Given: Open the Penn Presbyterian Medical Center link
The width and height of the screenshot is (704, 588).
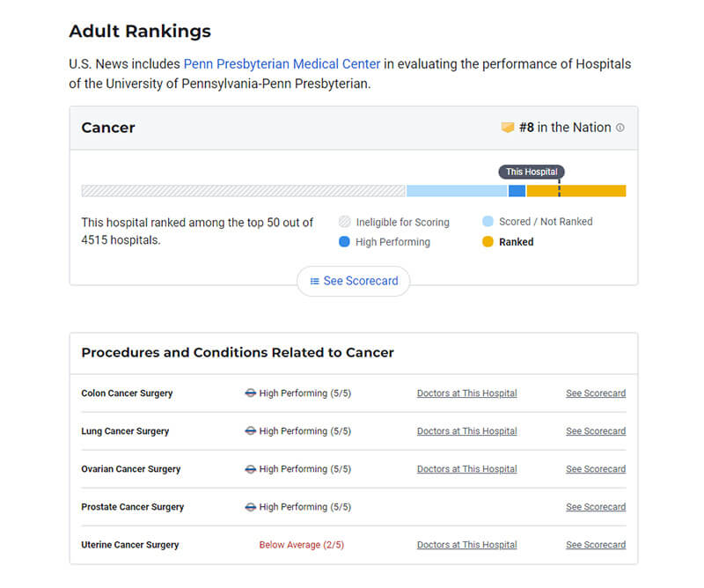Looking at the screenshot, I should 282,63.
